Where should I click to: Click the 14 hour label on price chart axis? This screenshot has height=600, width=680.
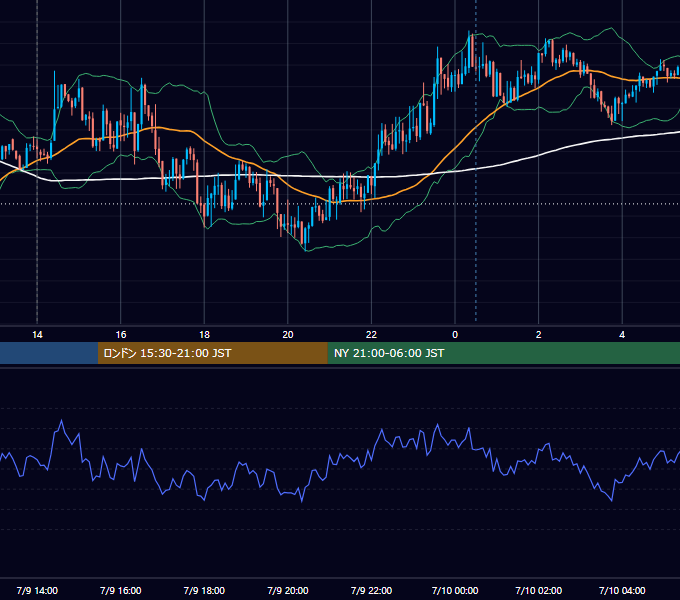pos(37,335)
